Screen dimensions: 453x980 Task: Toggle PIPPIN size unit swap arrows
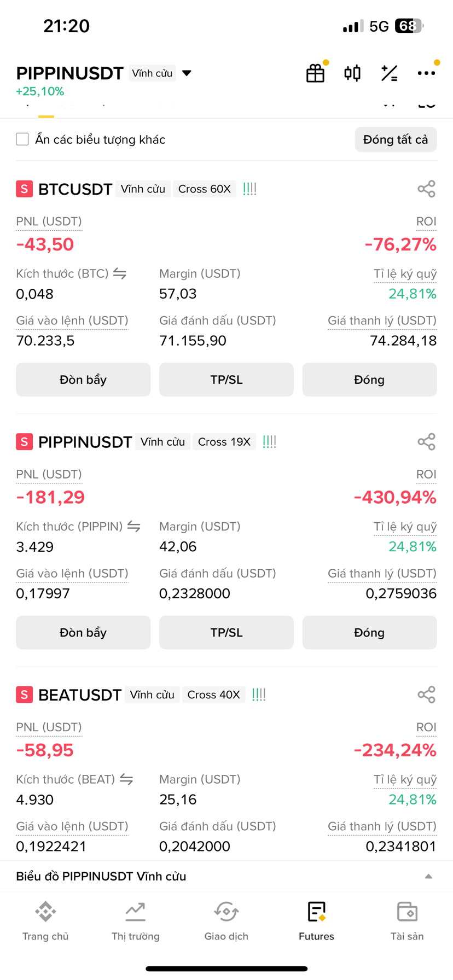[x=134, y=526]
